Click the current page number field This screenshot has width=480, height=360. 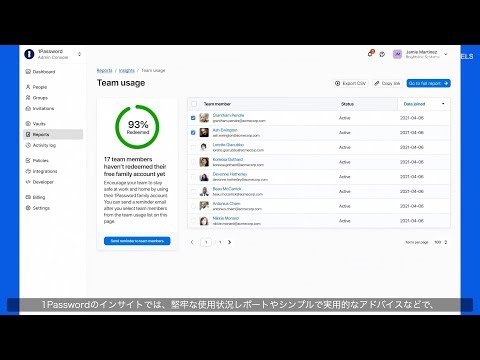coord(206,242)
